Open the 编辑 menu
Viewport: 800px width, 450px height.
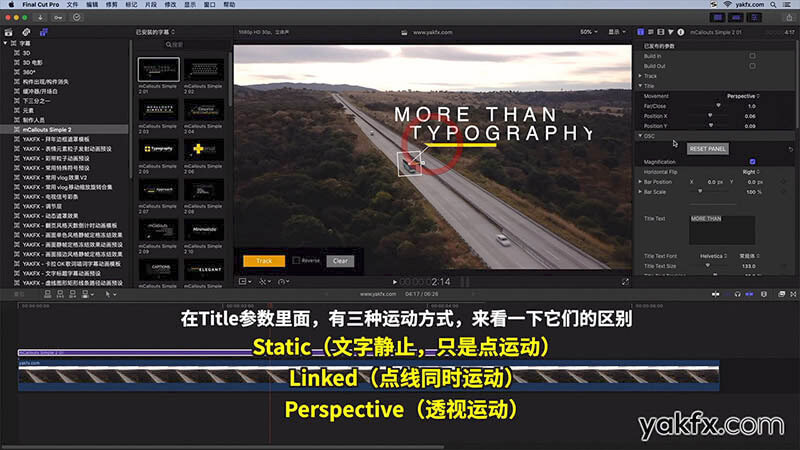[x=92, y=5]
